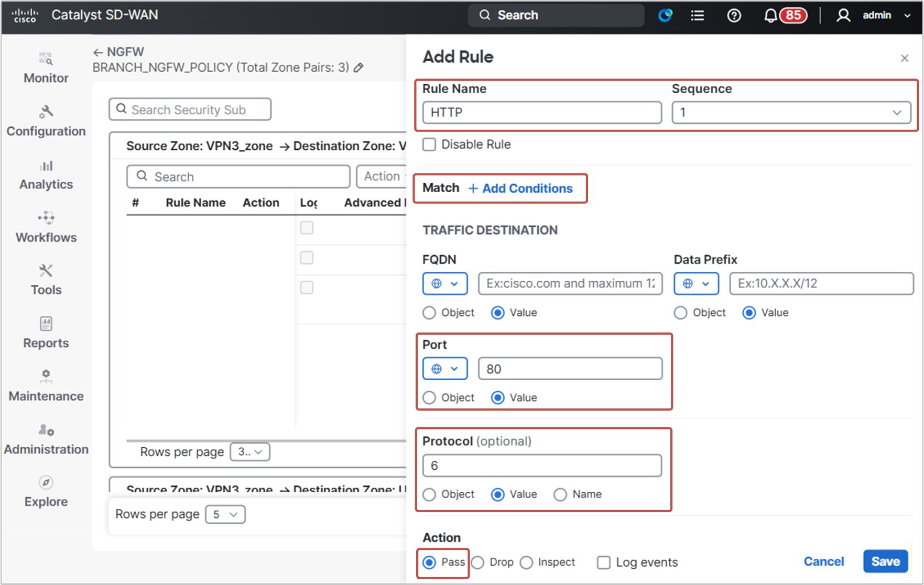Viewport: 924px width, 585px height.
Task: Open the Monitor section in sidebar
Action: coord(46,69)
